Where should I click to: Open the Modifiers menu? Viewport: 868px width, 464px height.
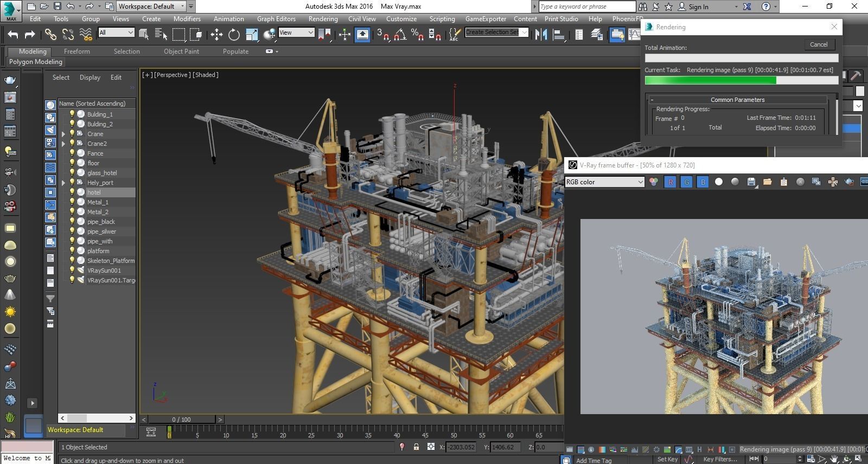(187, 18)
